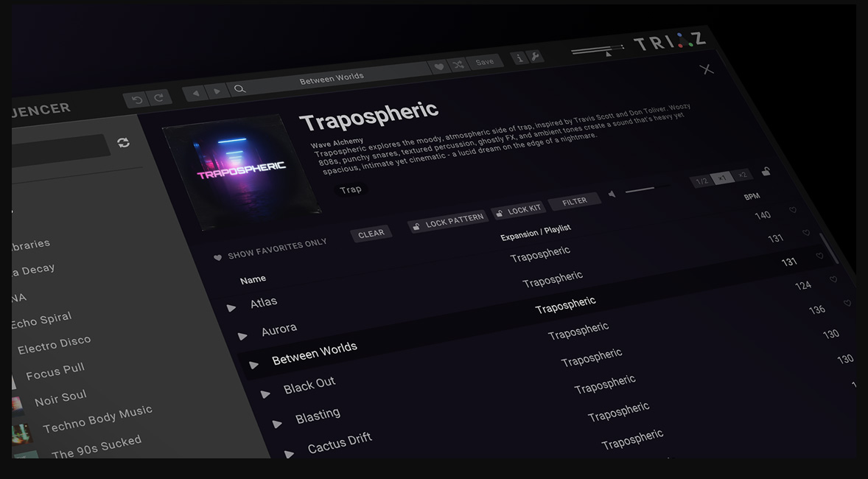Image resolution: width=868 pixels, height=479 pixels.
Task: Toggle the Lock Kit button
Action: [518, 211]
